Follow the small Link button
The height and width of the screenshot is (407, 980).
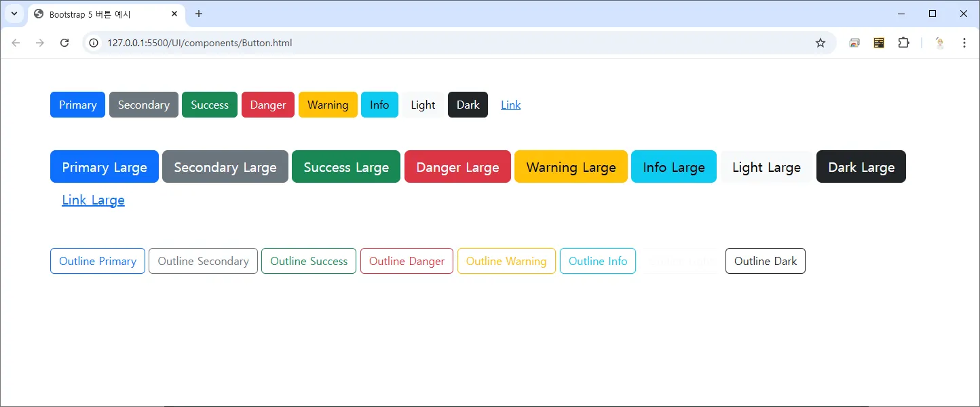point(510,105)
